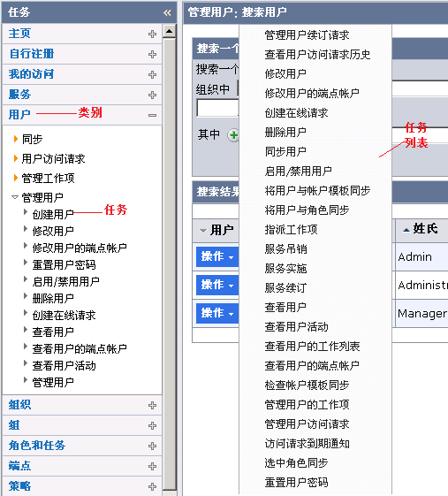
Task: Click the green plus icon next to 其中
Action: 233,135
